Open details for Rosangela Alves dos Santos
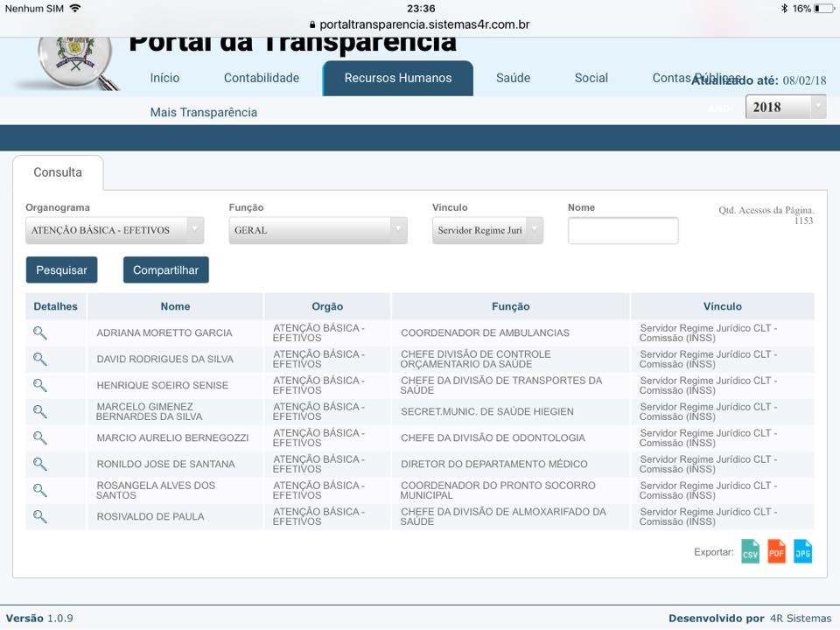This screenshot has width=840, height=630. tap(39, 490)
